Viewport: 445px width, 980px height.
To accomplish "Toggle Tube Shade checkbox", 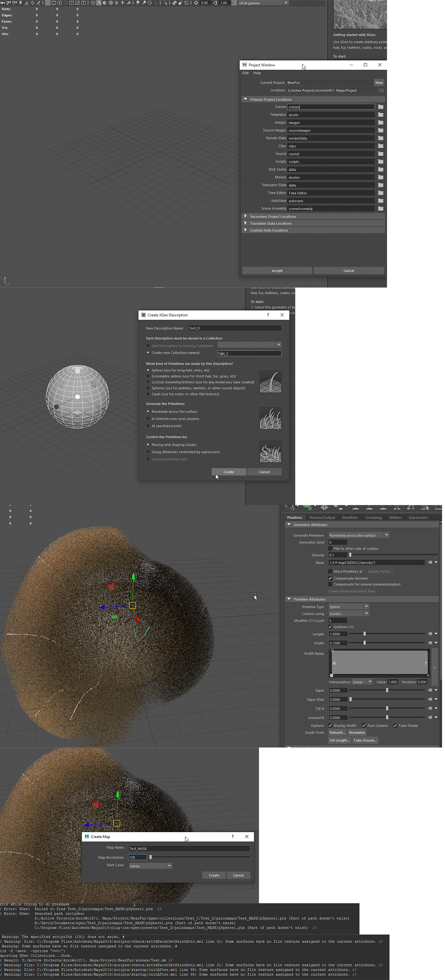I will point(395,725).
